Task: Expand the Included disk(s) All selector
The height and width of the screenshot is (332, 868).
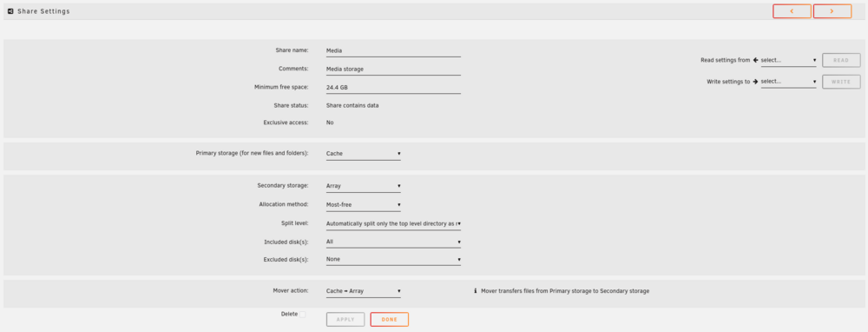Action: click(393, 242)
